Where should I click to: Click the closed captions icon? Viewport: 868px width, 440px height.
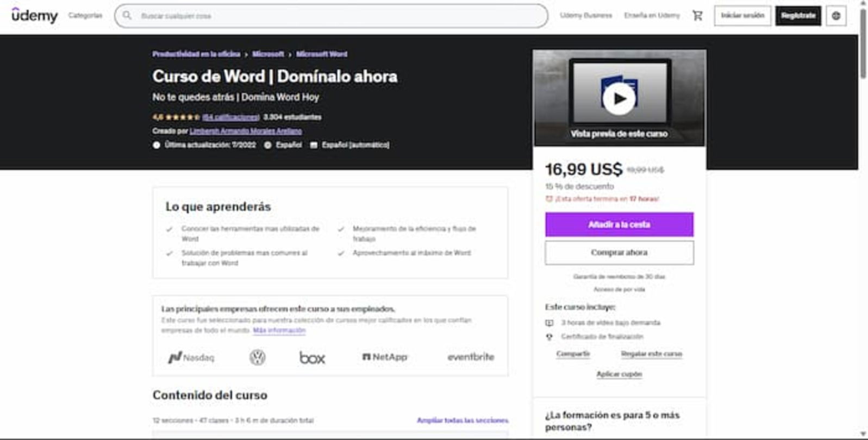click(x=314, y=145)
